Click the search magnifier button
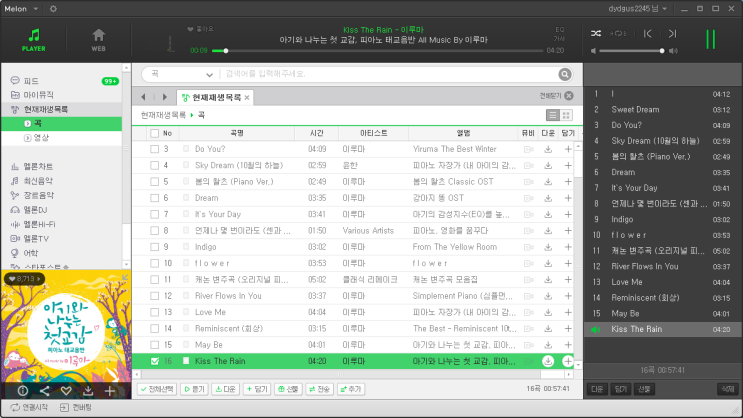Screen dimensions: 743x418 [x=564, y=74]
